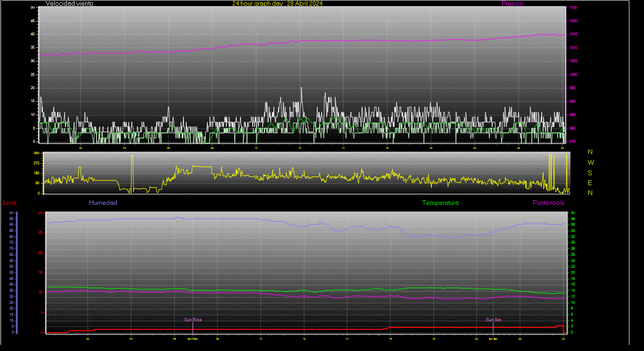The image size is (644, 351).
Task: Click '1020' on the pressure axis
Action: click(574, 21)
